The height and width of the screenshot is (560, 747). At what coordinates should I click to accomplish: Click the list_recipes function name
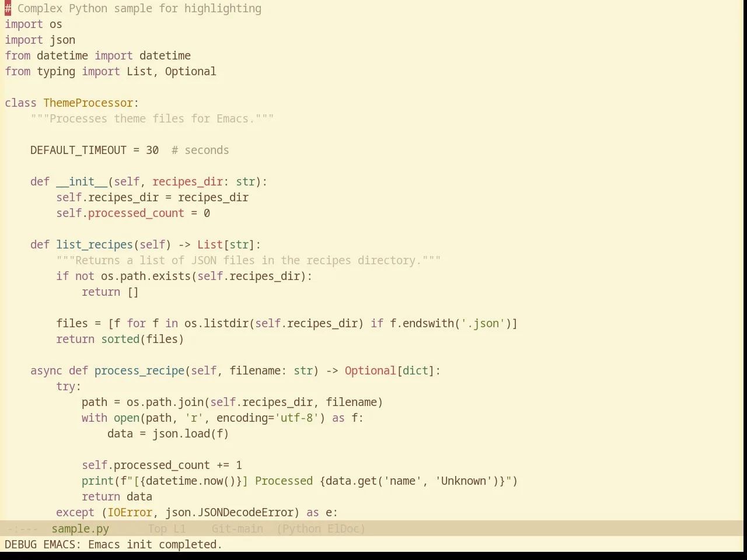click(95, 244)
